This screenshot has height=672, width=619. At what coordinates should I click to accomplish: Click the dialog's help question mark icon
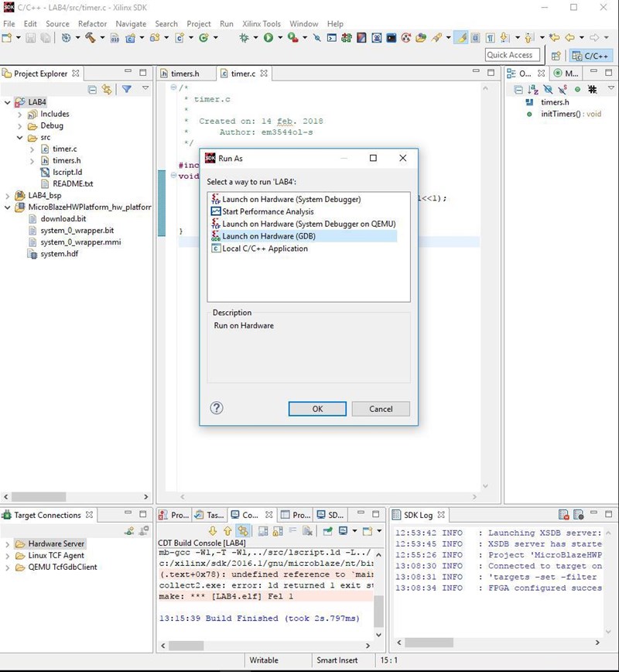click(x=217, y=408)
